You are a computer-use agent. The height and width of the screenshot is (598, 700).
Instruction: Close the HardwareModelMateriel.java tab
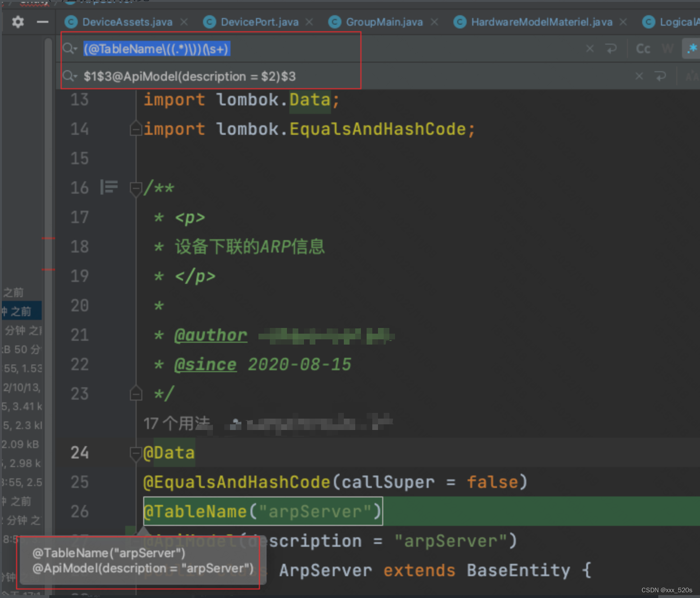623,22
